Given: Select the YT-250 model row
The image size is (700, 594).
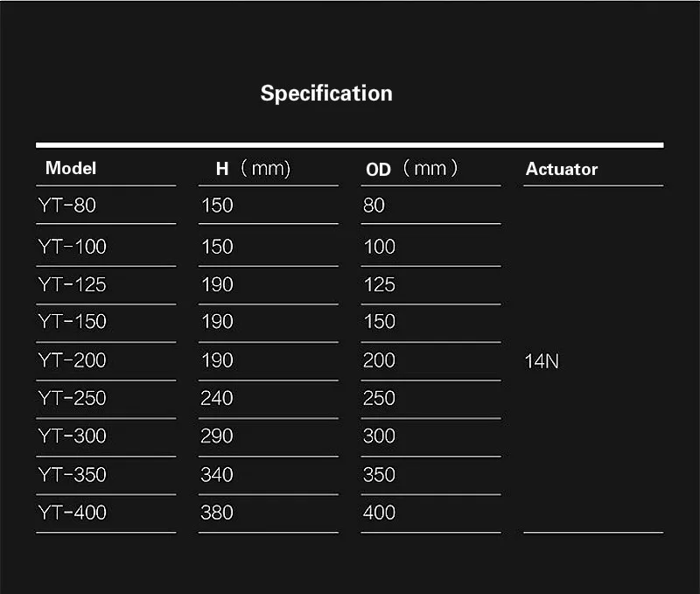Looking at the screenshot, I should point(73,398).
